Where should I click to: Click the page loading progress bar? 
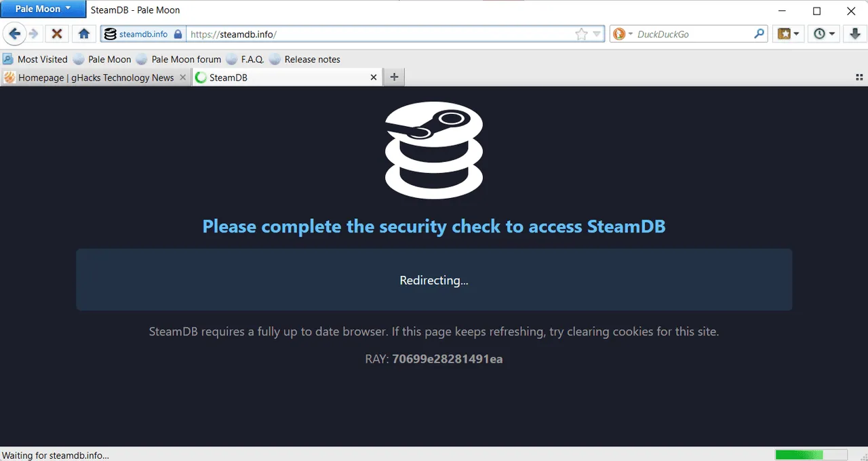[811, 454]
